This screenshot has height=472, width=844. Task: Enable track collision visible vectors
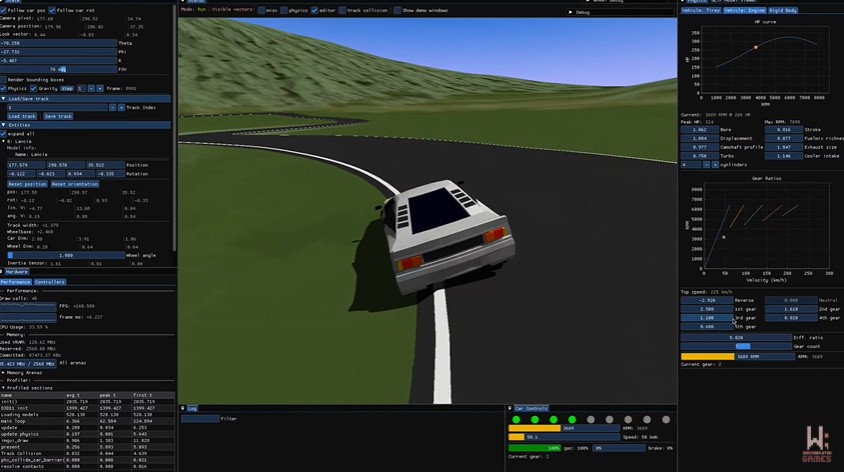click(342, 10)
